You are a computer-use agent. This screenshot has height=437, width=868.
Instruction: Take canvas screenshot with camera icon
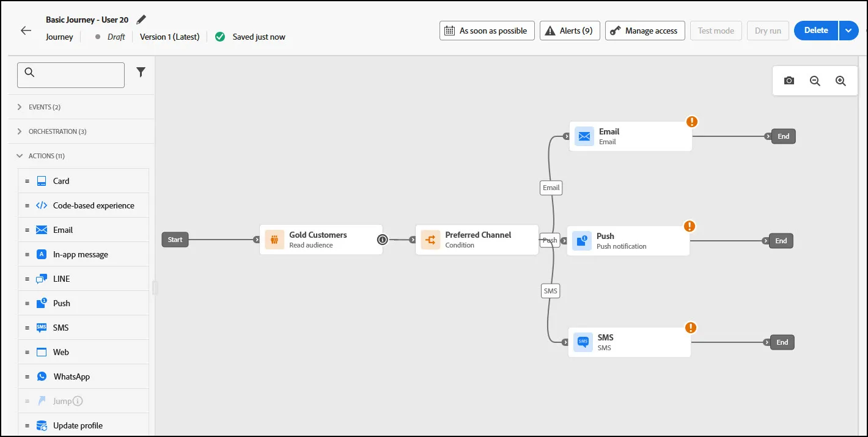coord(789,81)
